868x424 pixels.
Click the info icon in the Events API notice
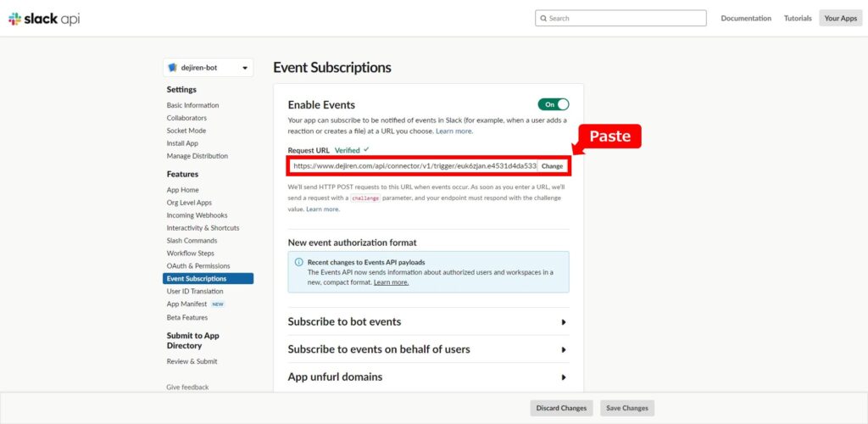click(299, 262)
